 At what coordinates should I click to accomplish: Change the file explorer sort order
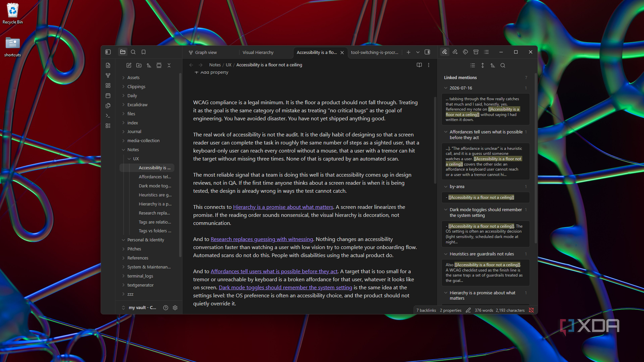point(149,65)
